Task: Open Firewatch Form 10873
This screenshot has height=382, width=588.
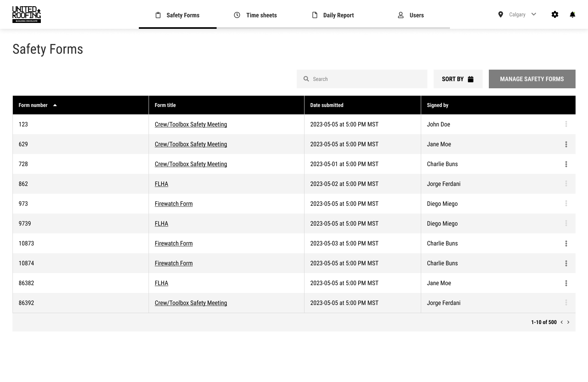Action: click(173, 244)
